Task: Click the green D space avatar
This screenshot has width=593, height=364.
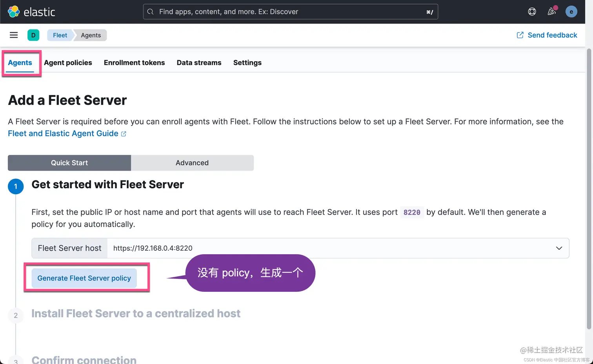Action: click(x=33, y=35)
